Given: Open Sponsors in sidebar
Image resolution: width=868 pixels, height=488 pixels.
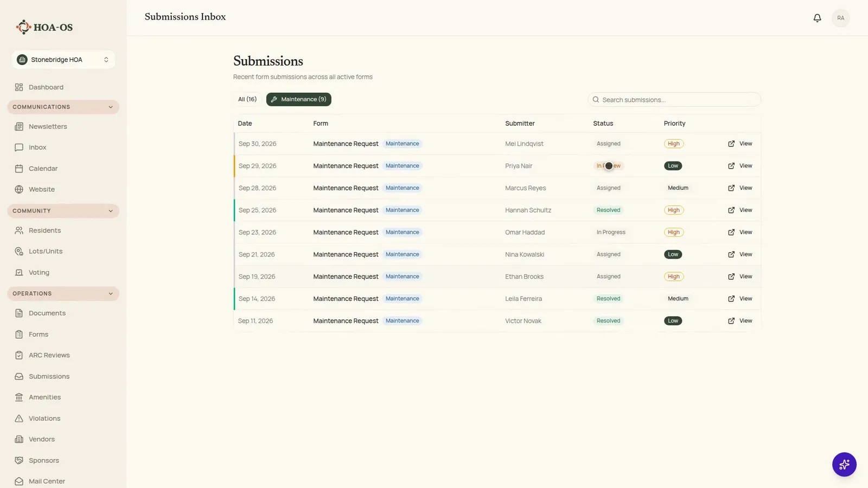Looking at the screenshot, I should [x=63, y=460].
